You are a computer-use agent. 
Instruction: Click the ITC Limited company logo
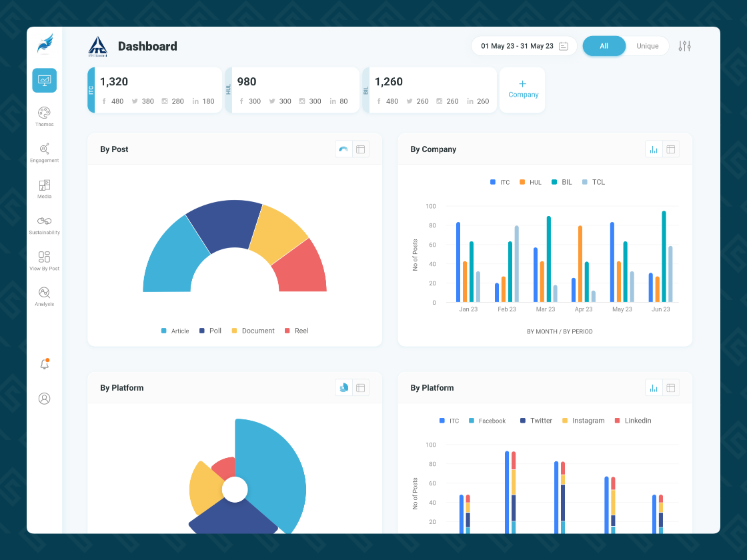[97, 46]
